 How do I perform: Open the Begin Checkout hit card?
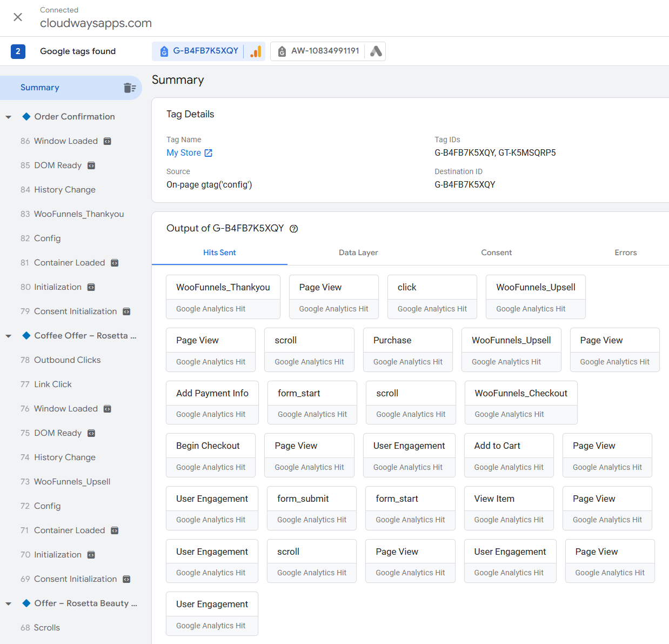[x=211, y=455]
